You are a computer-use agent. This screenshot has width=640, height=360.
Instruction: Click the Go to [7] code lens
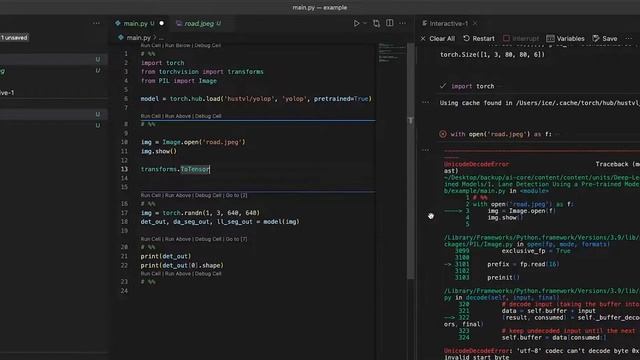pos(236,239)
